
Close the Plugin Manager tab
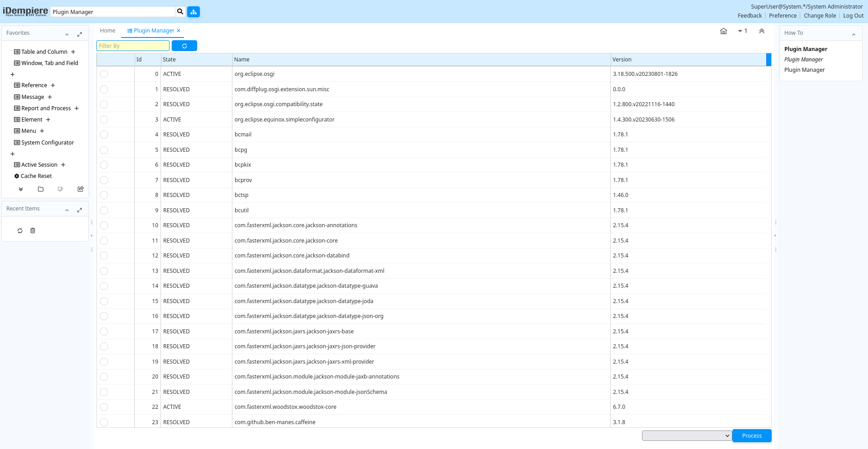pyautogui.click(x=179, y=31)
